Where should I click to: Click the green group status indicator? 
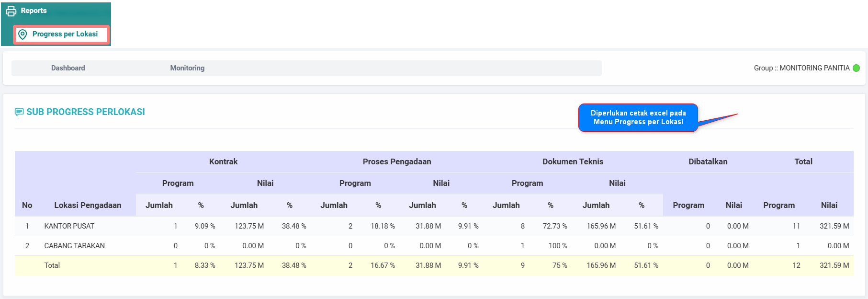(x=856, y=68)
